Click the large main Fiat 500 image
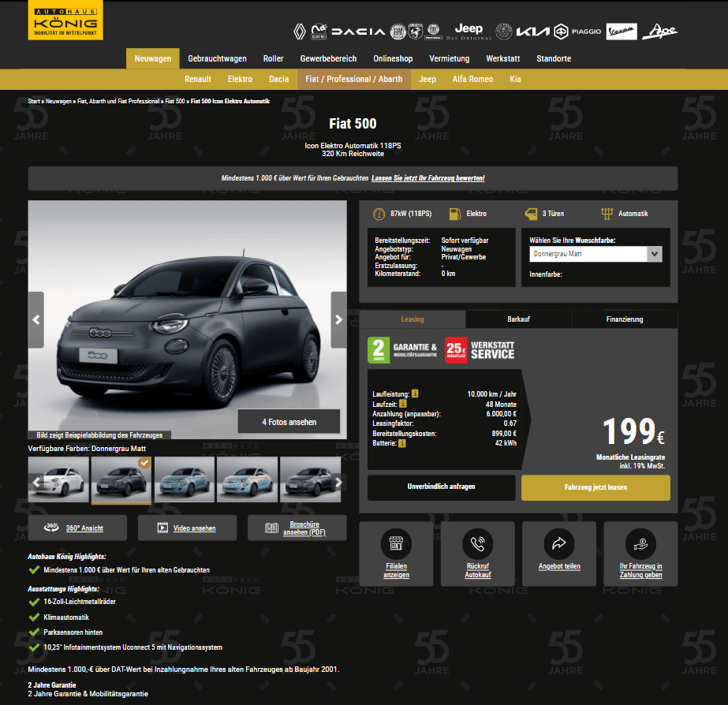This screenshot has width=728, height=705. point(187,320)
